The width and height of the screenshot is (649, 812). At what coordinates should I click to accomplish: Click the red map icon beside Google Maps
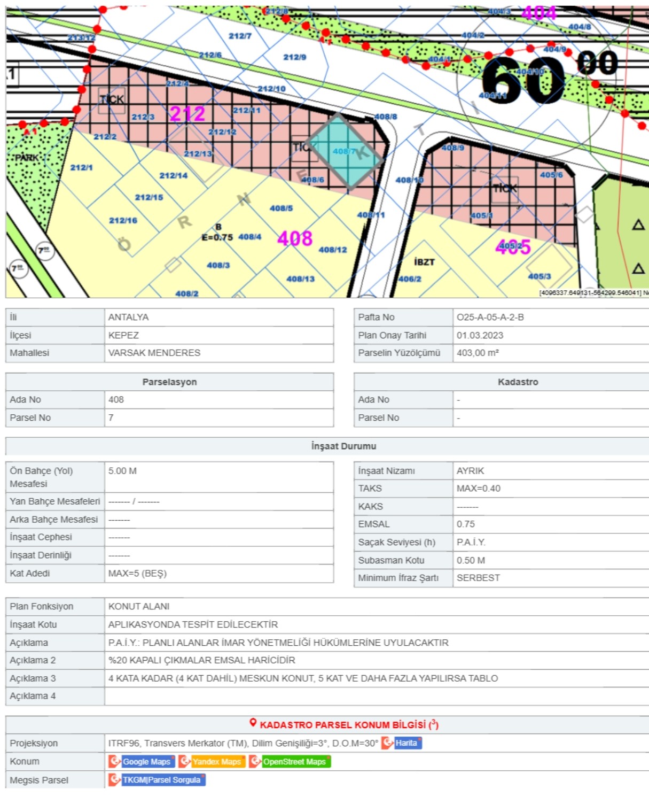(x=114, y=761)
